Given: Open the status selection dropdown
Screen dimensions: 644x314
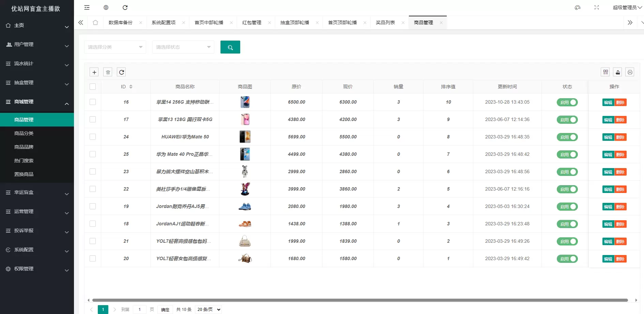Looking at the screenshot, I should click(x=183, y=47).
